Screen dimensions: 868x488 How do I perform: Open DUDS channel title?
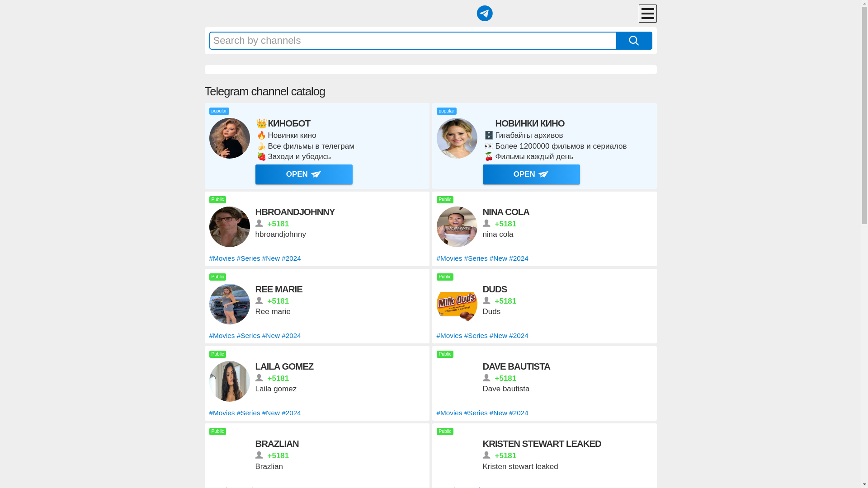pos(495,289)
